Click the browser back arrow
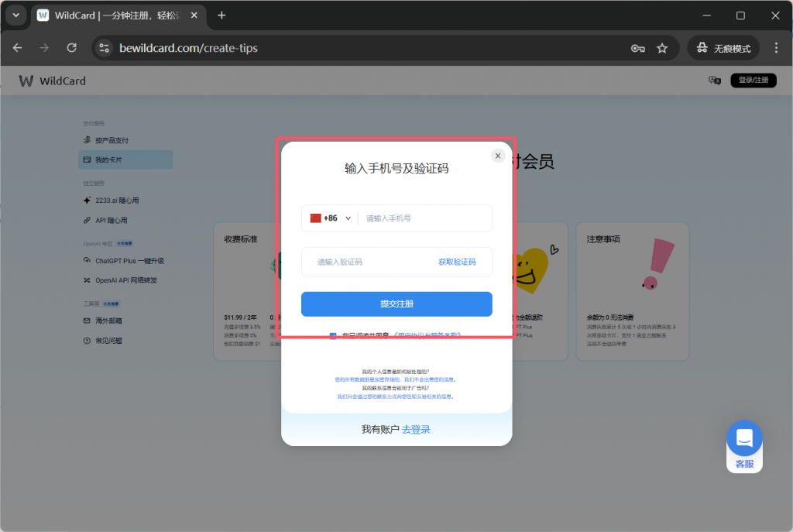Viewport: 793px width, 532px height. pos(18,48)
